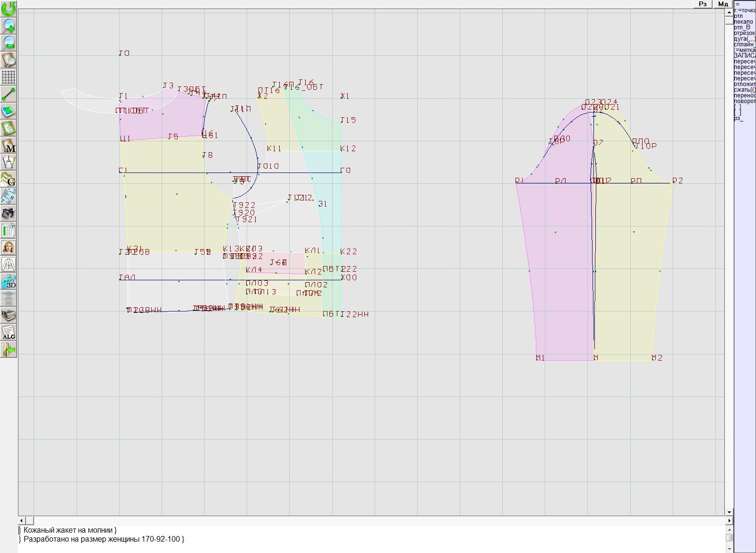Click the comment line 'Кожаный жакет на молнии'
The height and width of the screenshot is (553, 756).
coord(69,530)
